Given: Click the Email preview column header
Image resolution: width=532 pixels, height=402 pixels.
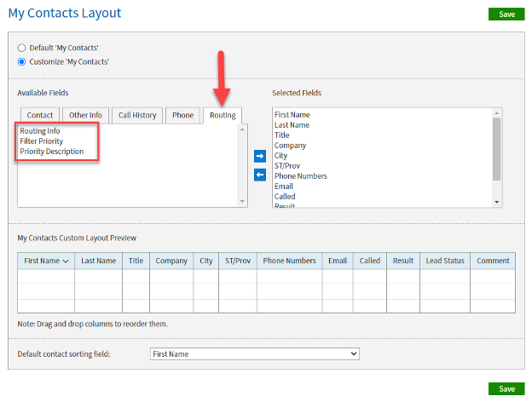Looking at the screenshot, I should tap(338, 261).
